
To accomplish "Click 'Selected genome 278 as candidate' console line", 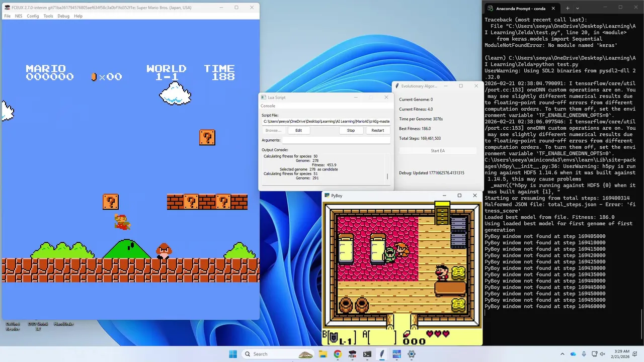I will [309, 169].
